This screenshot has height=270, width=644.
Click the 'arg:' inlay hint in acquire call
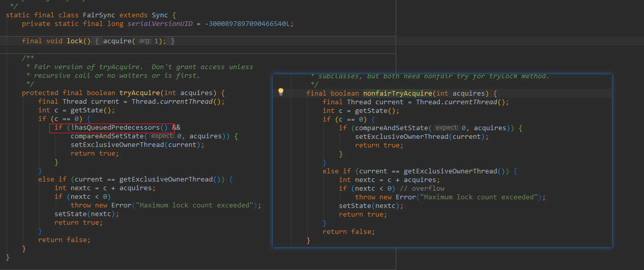[x=144, y=41]
